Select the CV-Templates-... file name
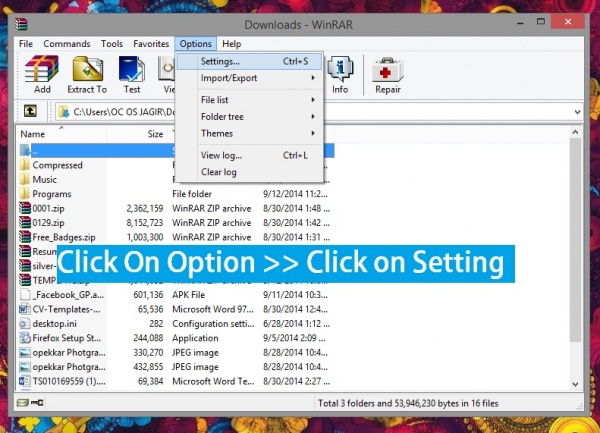 [x=66, y=309]
